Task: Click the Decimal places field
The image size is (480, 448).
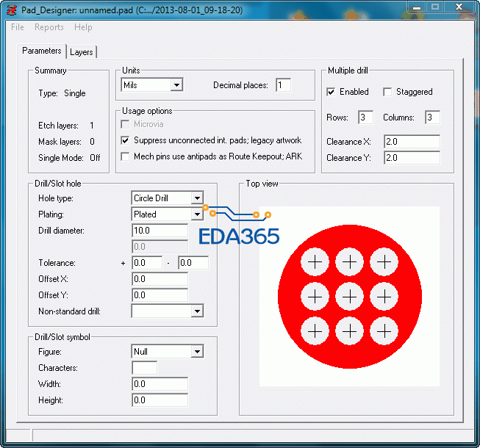Action: click(283, 85)
